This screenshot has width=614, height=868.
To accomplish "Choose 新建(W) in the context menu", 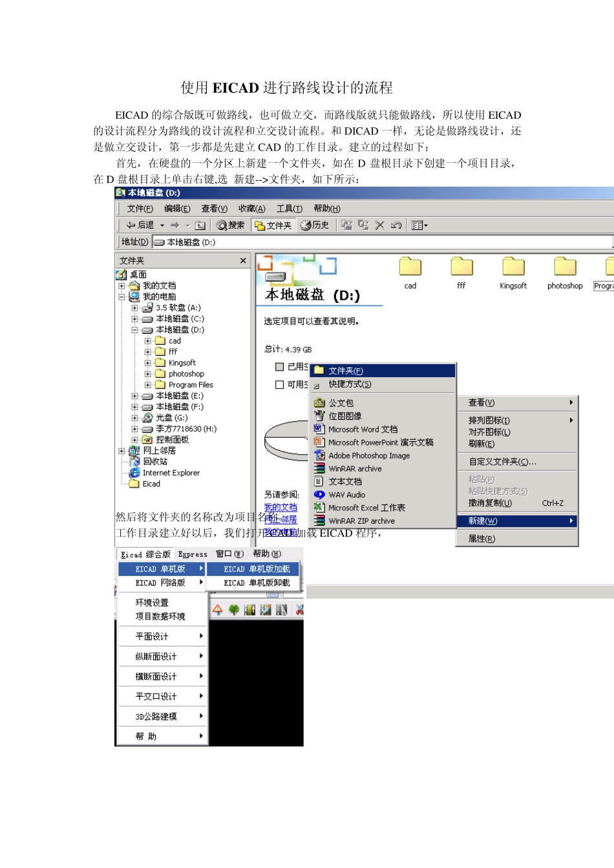I will [x=517, y=521].
